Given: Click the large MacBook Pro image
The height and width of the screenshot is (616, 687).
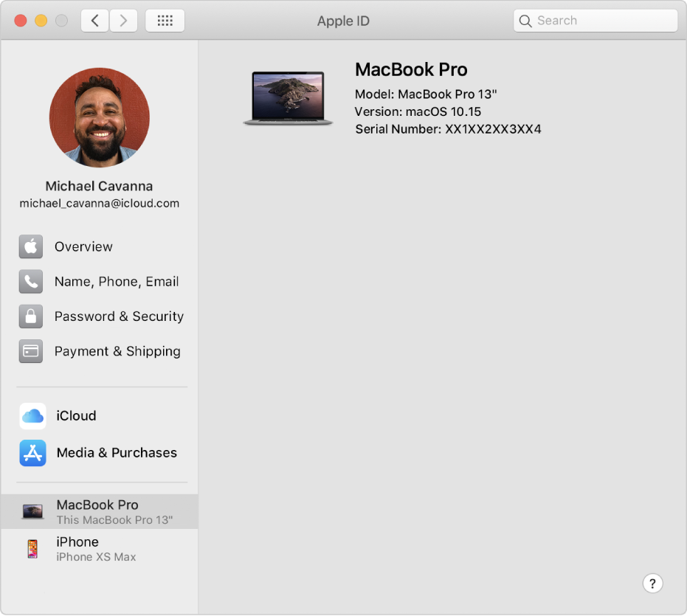Looking at the screenshot, I should [x=288, y=98].
